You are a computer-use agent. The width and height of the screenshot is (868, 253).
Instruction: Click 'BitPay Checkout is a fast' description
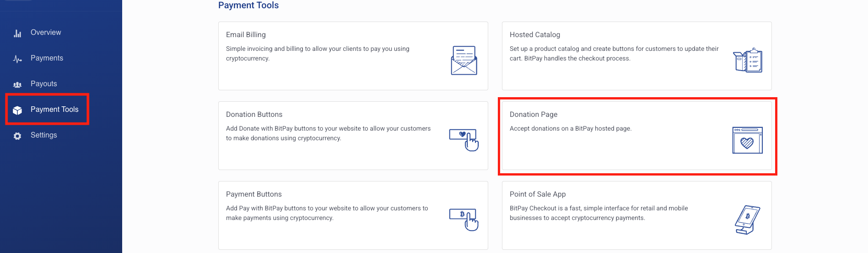click(x=599, y=213)
